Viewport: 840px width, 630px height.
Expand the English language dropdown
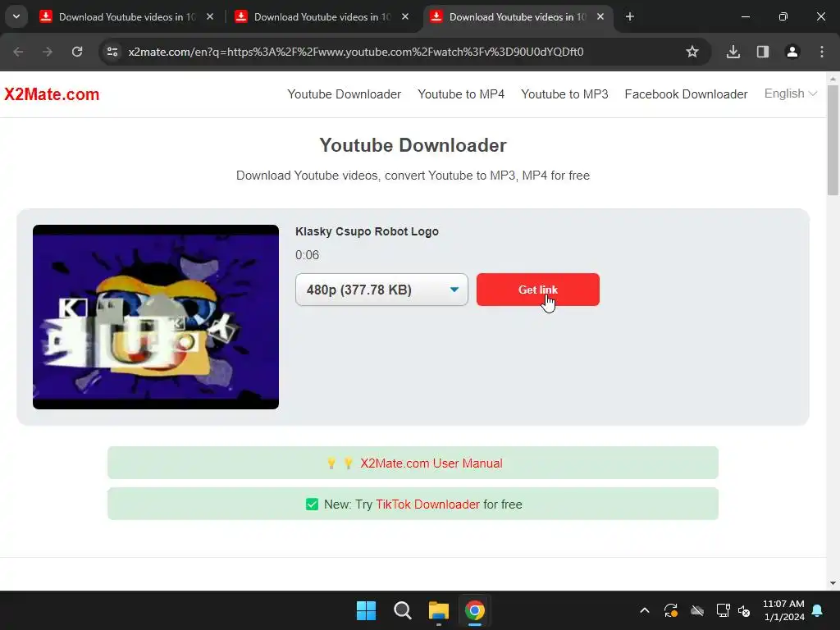click(x=791, y=94)
